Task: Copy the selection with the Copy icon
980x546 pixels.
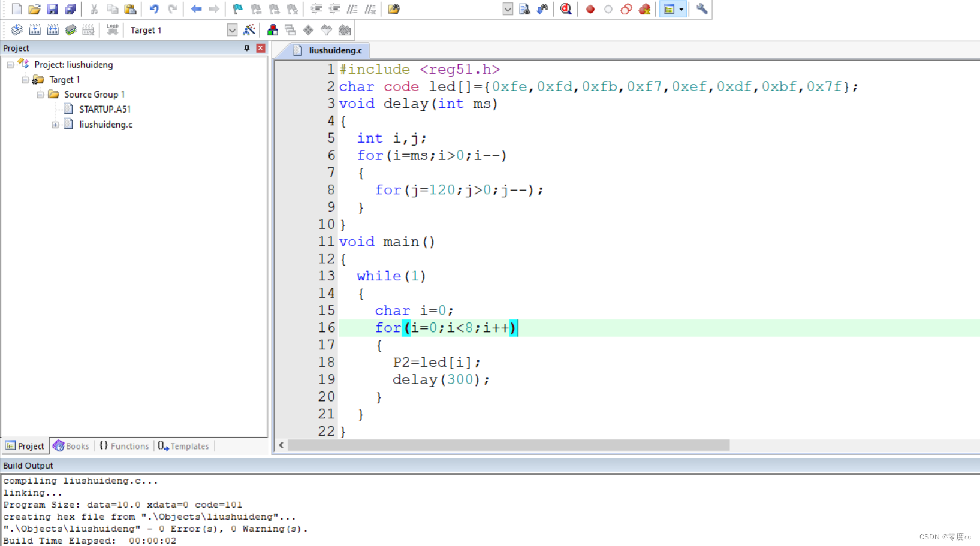Action: pos(112,9)
